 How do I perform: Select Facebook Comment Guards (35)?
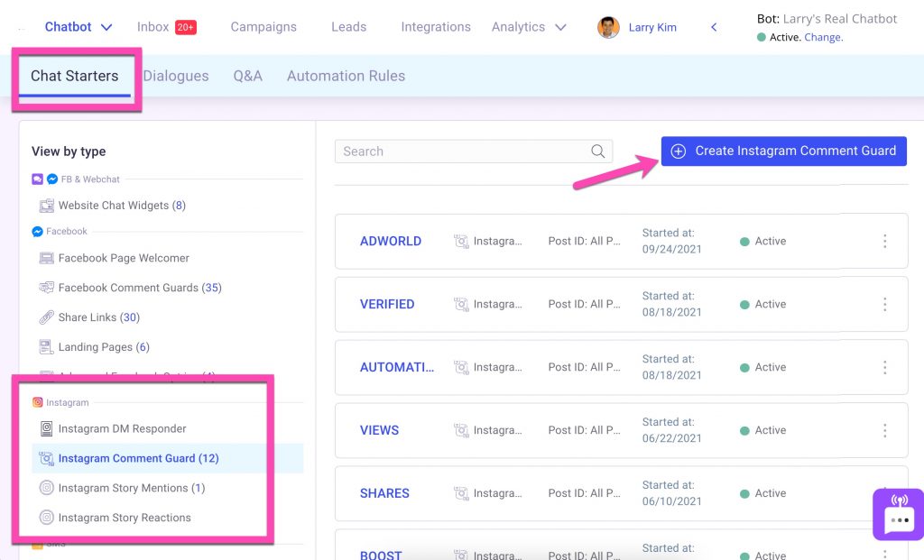[x=140, y=288]
